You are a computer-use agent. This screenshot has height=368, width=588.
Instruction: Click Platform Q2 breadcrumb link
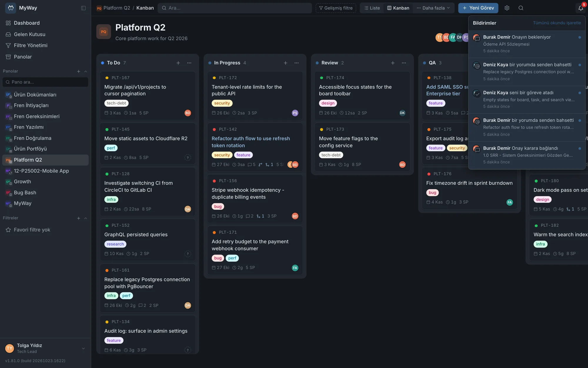pos(117,8)
